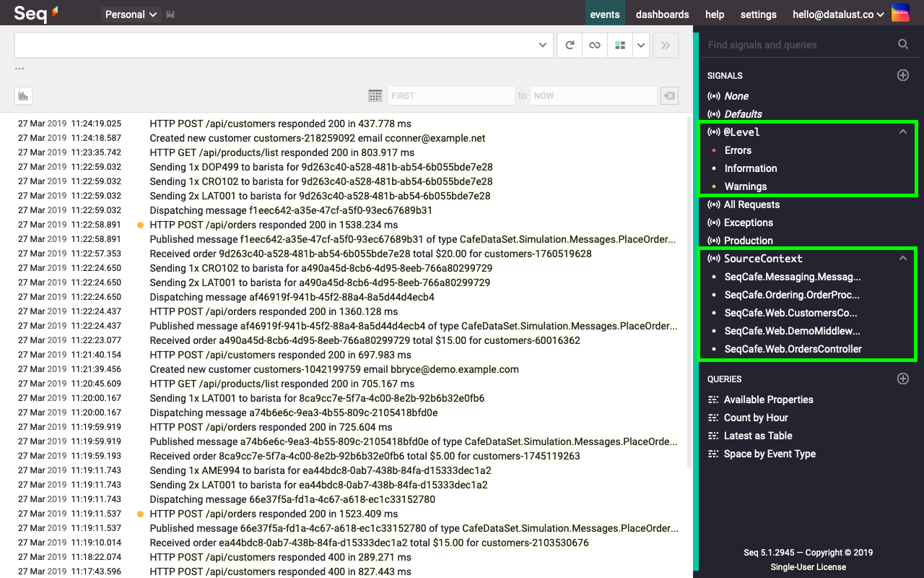924x578 pixels.
Task: Activate the Exceptions signal
Action: click(749, 223)
